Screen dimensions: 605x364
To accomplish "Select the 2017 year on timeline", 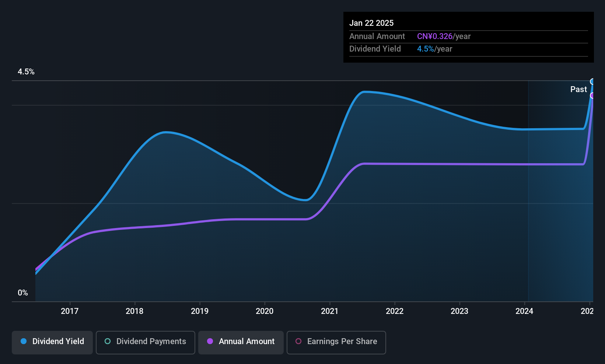I will pyautogui.click(x=70, y=311).
